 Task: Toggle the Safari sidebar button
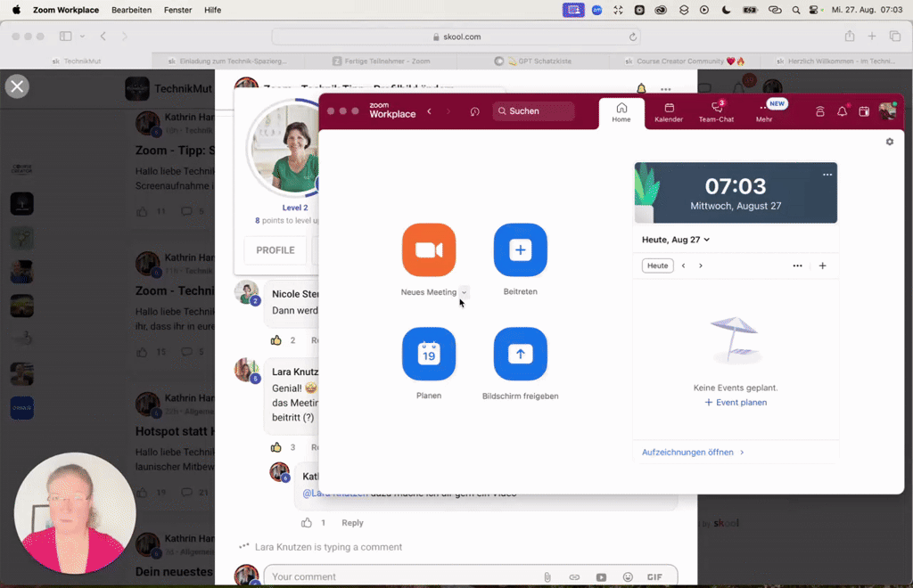(65, 36)
